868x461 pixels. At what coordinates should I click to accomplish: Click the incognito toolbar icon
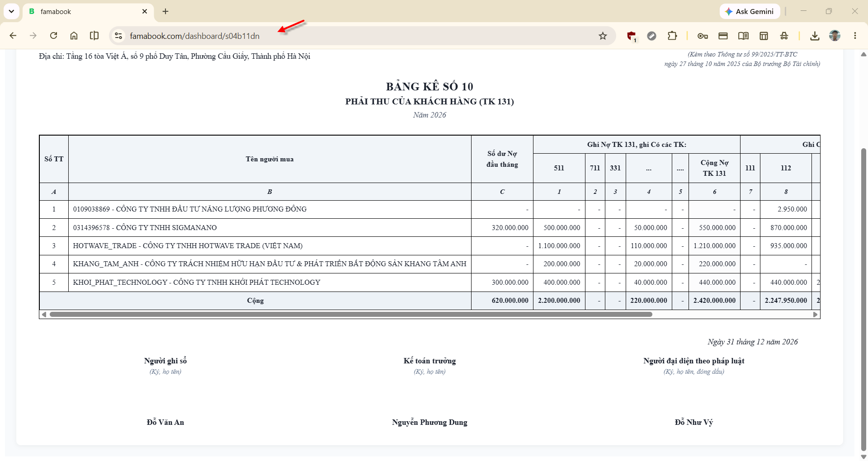(x=784, y=36)
